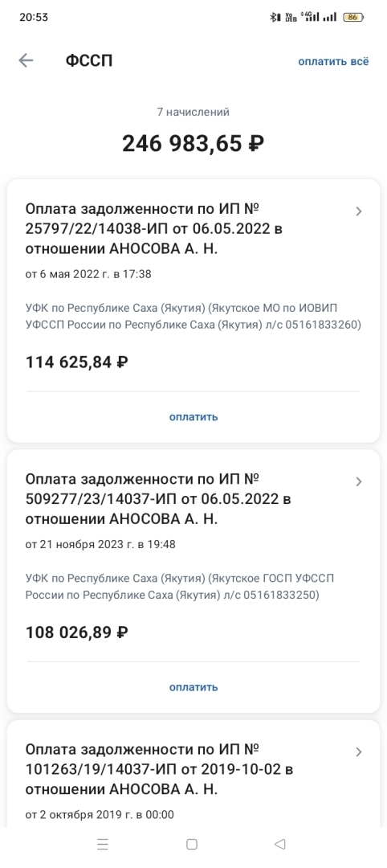Expand charge 101263/19/14037-ИП via chevron
This screenshot has width=387, height=868.
coord(359,751)
